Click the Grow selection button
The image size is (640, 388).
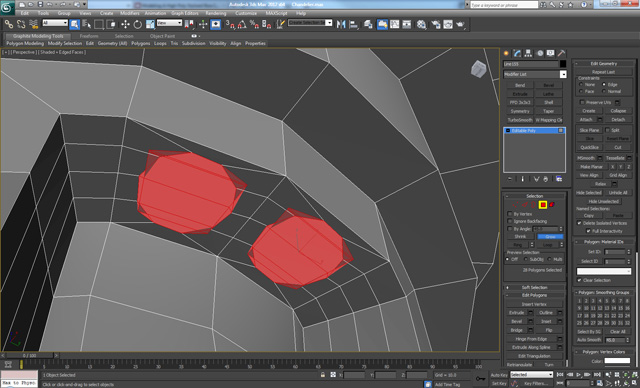pos(550,237)
